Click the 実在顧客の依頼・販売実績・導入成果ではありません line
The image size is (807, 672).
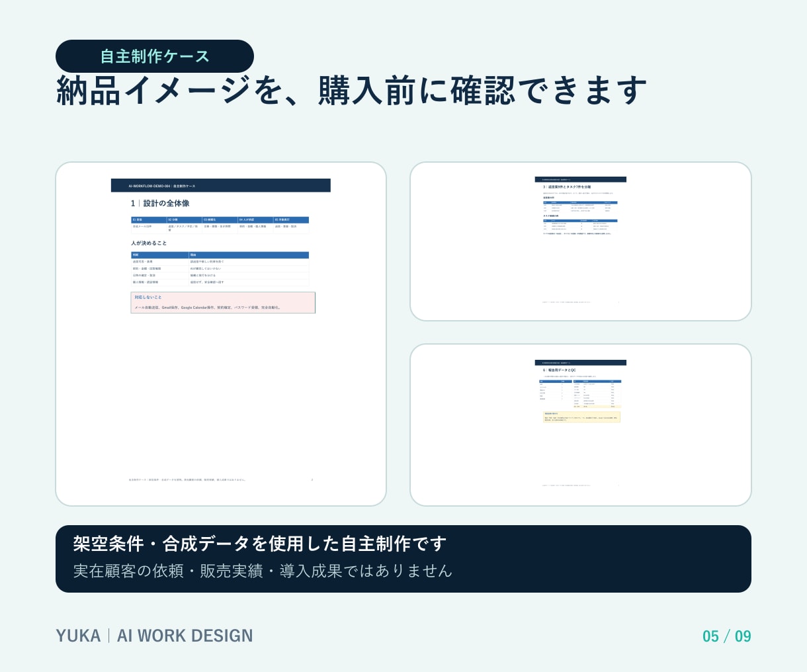pos(263,571)
